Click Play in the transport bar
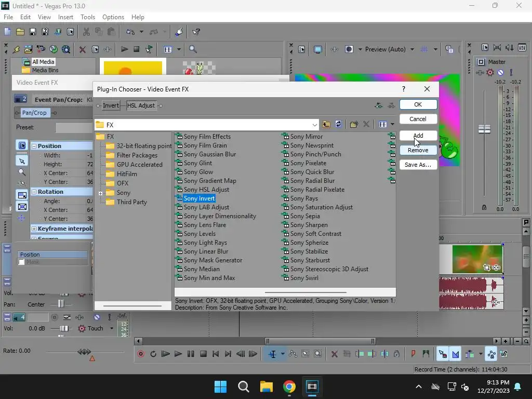 pos(178,354)
